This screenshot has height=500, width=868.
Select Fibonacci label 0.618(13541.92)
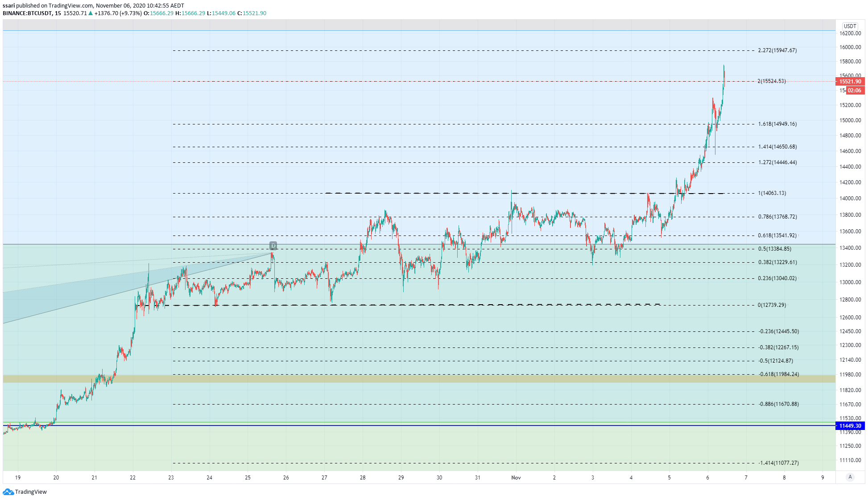coord(777,236)
